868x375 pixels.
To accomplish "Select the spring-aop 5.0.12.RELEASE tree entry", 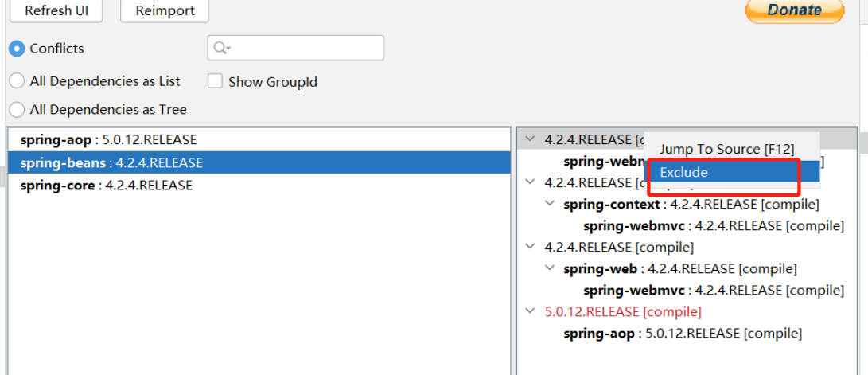I will tap(682, 334).
